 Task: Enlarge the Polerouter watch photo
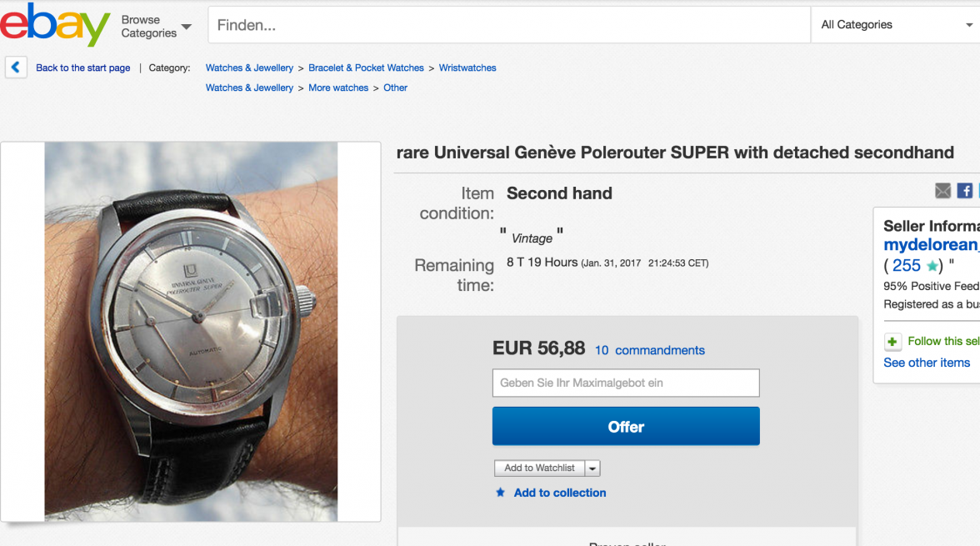pyautogui.click(x=191, y=331)
